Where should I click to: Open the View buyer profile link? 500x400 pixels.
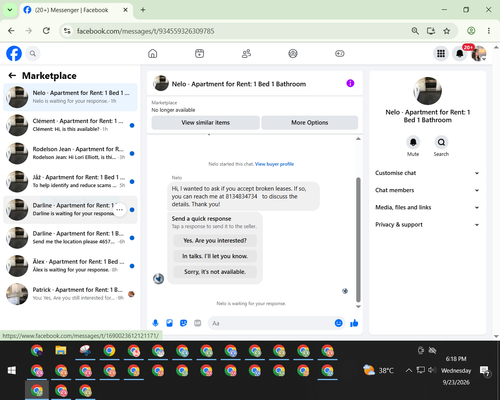click(x=274, y=164)
